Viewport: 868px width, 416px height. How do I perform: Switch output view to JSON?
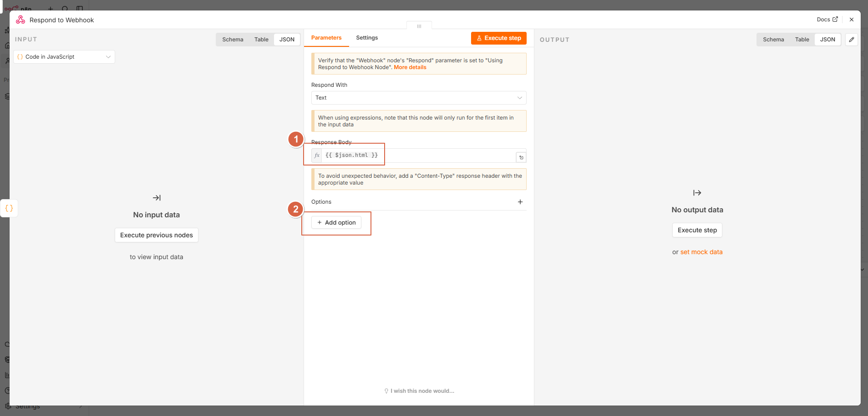(x=827, y=40)
